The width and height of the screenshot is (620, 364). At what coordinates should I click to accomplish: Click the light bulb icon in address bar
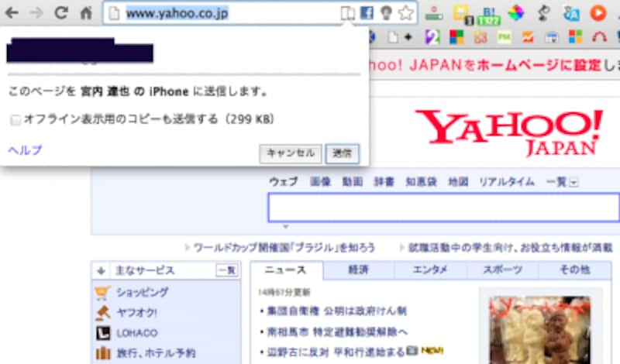pos(386,13)
